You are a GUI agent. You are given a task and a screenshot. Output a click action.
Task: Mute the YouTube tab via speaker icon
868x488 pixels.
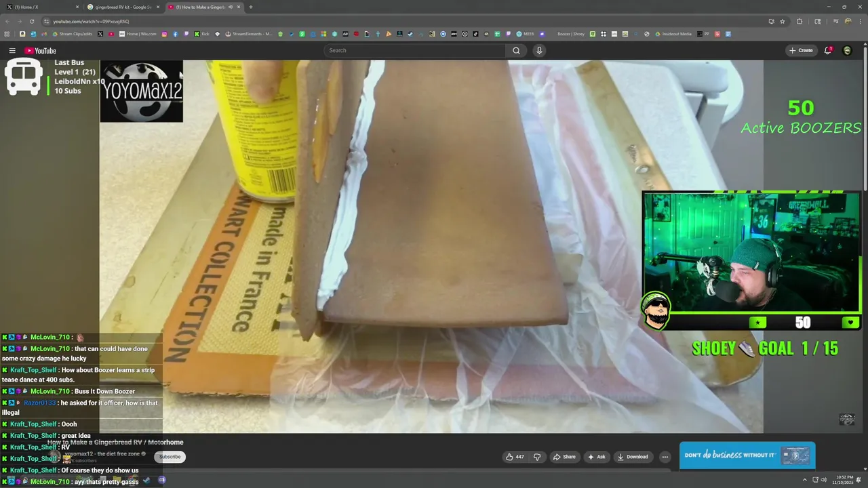231,7
